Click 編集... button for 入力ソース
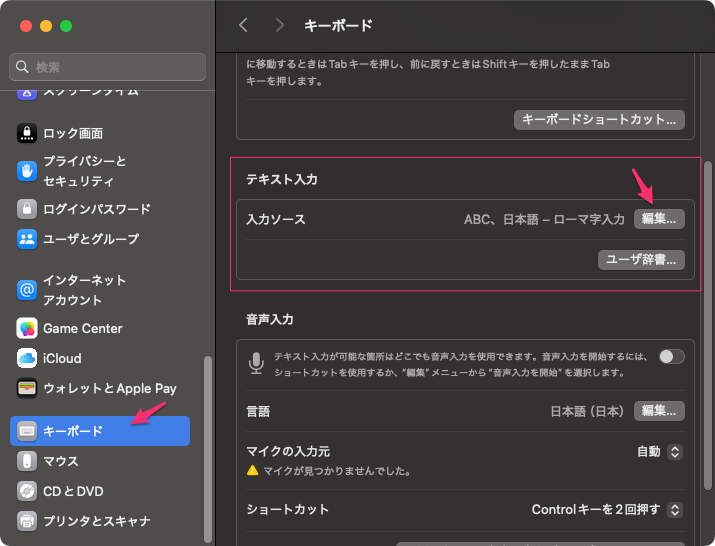Image resolution: width=715 pixels, height=546 pixels. click(x=659, y=219)
